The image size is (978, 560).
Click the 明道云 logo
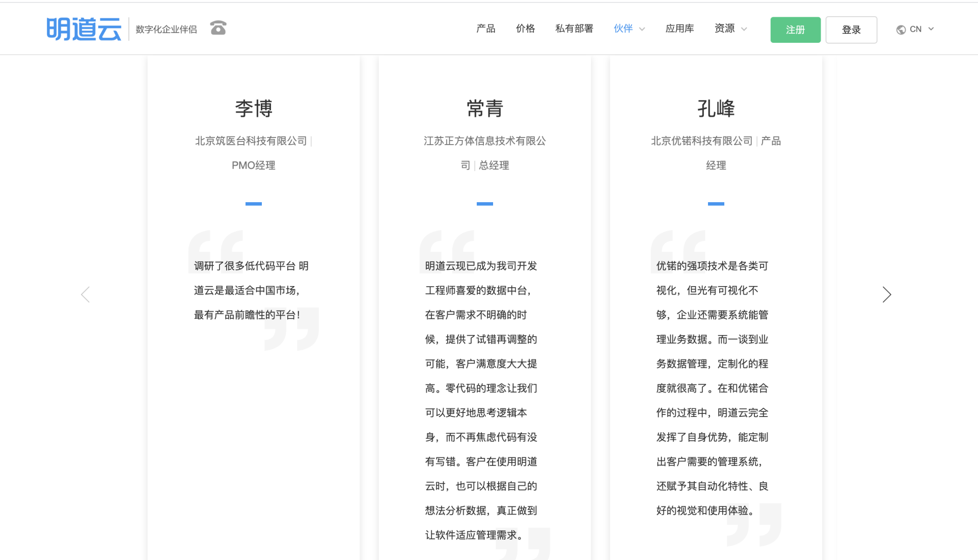pos(84,29)
